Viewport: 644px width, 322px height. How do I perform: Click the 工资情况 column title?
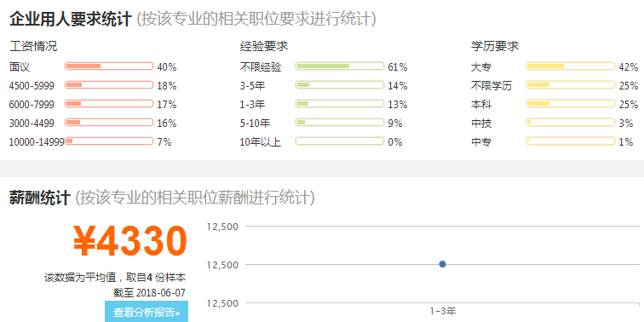coord(33,46)
